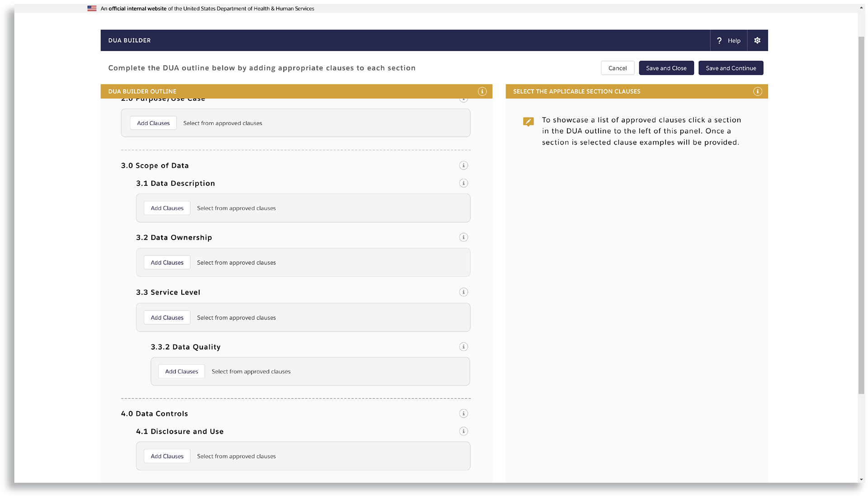This screenshot has height=496, width=868.
Task: Click info icon in Section Clauses header
Action: (757, 92)
